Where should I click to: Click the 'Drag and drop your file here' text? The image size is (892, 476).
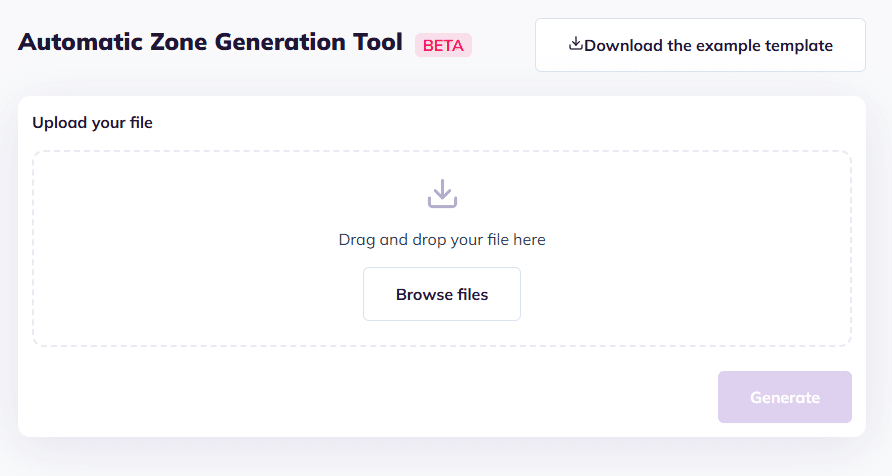point(442,240)
